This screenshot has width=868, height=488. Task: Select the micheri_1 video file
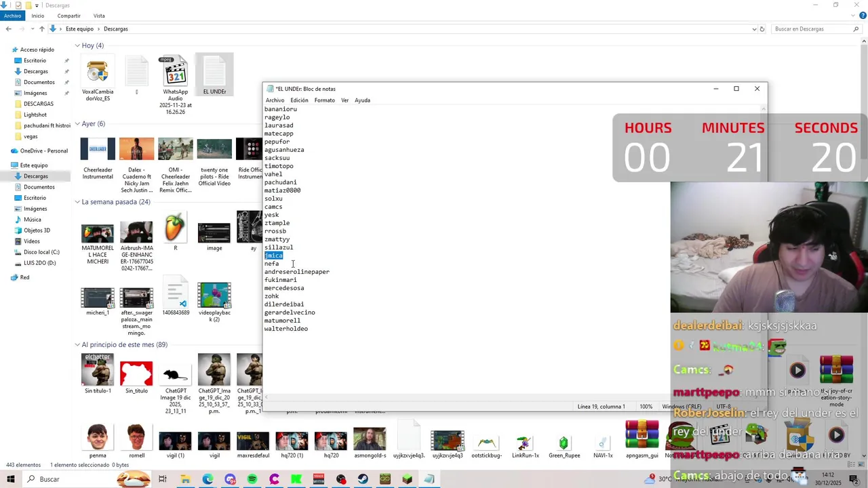(x=98, y=302)
